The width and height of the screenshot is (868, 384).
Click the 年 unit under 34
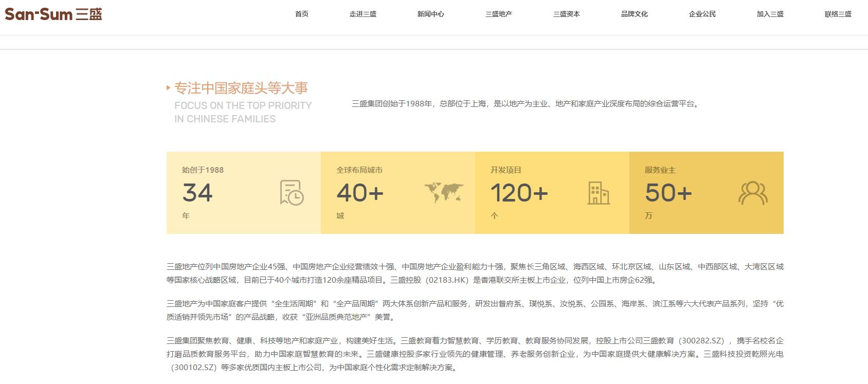tap(186, 216)
